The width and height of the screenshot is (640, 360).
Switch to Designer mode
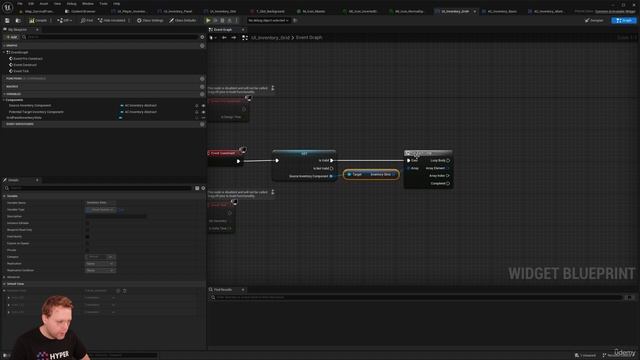coord(594,20)
